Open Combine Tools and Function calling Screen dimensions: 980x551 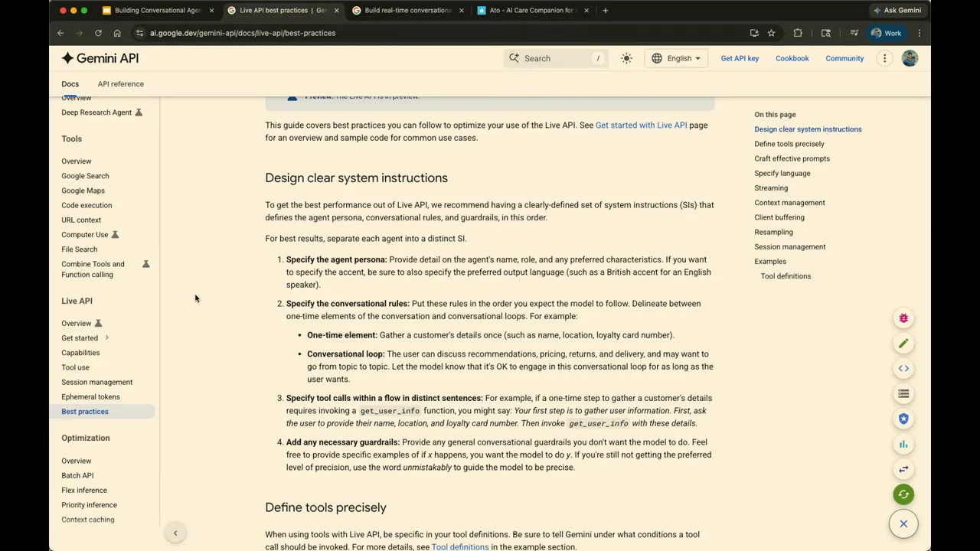pos(93,269)
